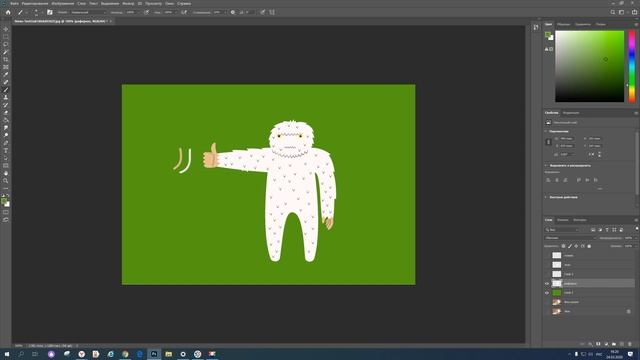This screenshot has width=640, height=360.
Task: Open Windows Start menu
Action: tap(7, 354)
